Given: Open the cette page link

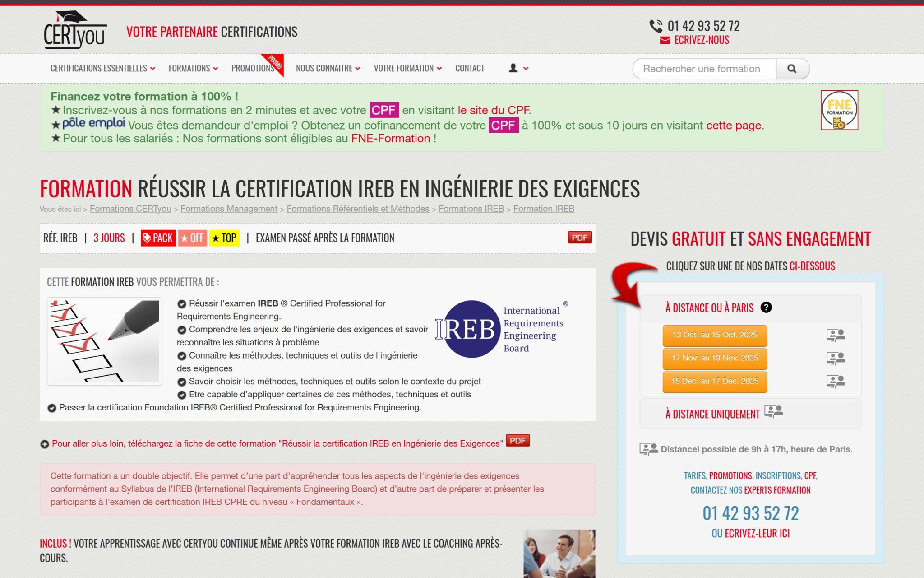Looking at the screenshot, I should point(734,126).
